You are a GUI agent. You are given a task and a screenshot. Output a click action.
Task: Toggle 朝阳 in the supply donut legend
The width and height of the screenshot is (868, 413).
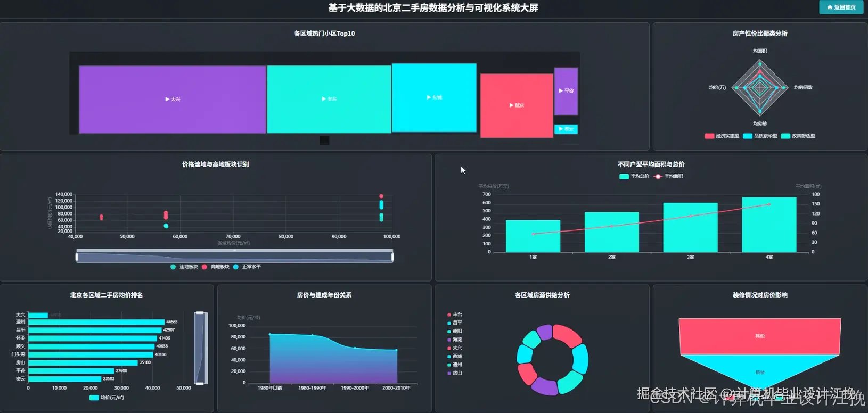[455, 332]
